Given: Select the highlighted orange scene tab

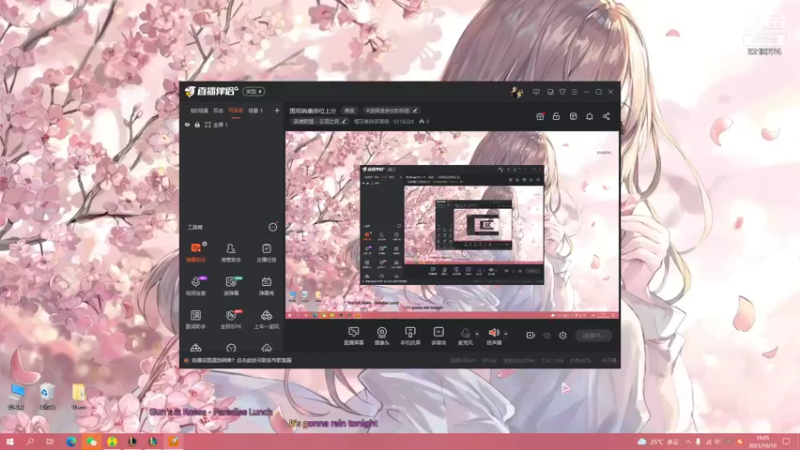Looking at the screenshot, I should (236, 110).
